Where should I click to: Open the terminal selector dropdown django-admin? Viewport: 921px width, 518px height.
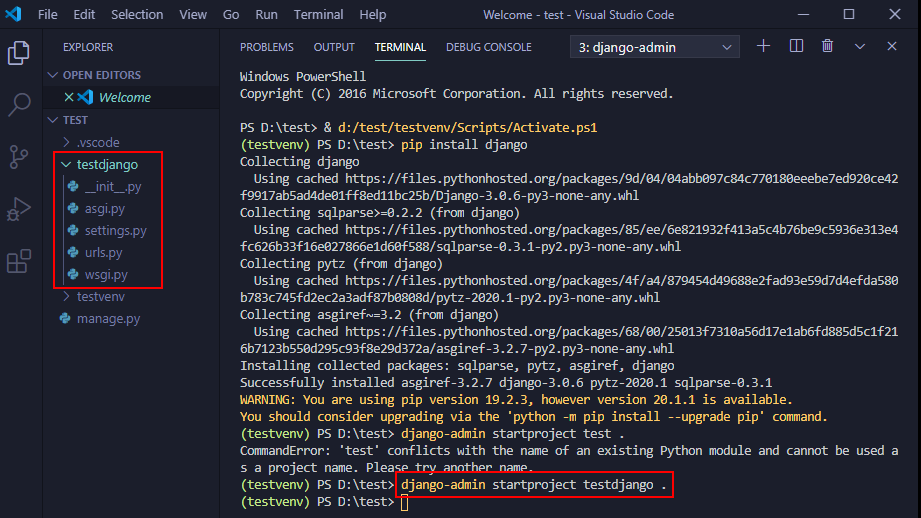click(654, 47)
